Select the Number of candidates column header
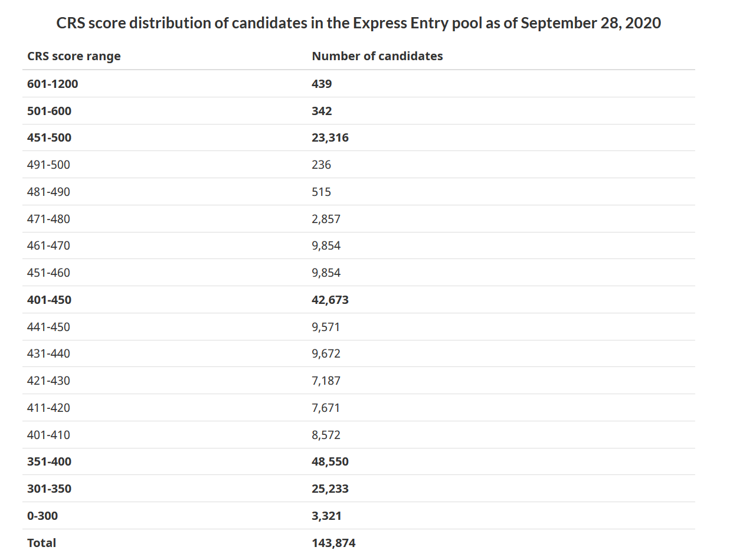This screenshot has width=730, height=560. point(377,56)
